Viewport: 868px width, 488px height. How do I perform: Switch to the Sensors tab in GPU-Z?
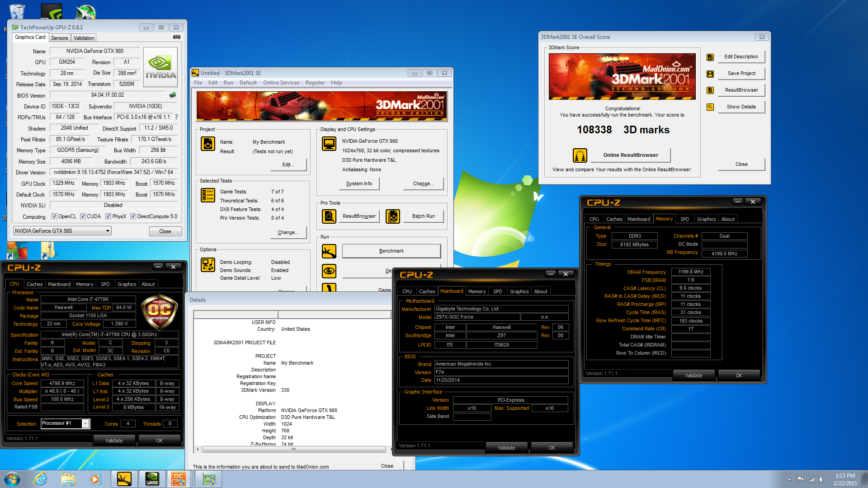(60, 38)
